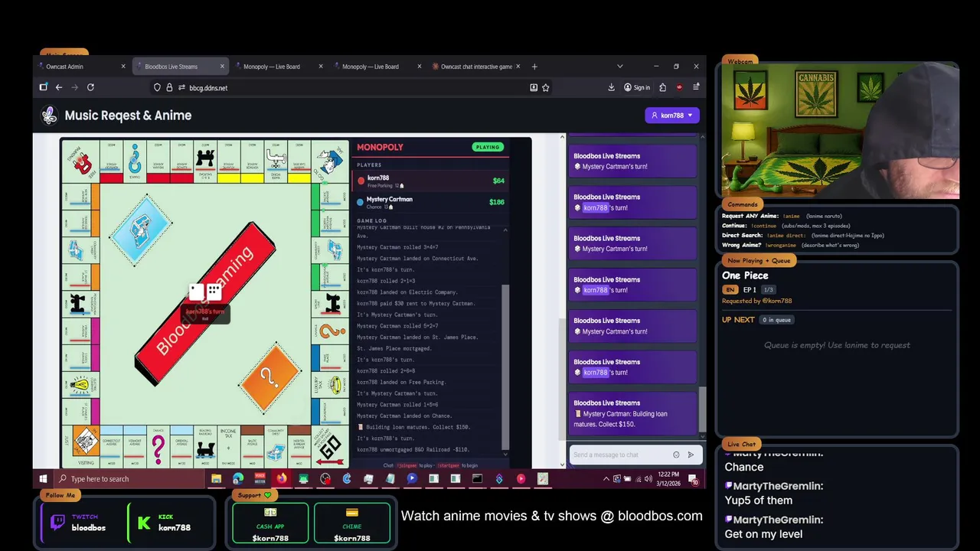Expand the list all tabs chevron
The image size is (980, 551).
coord(620,67)
